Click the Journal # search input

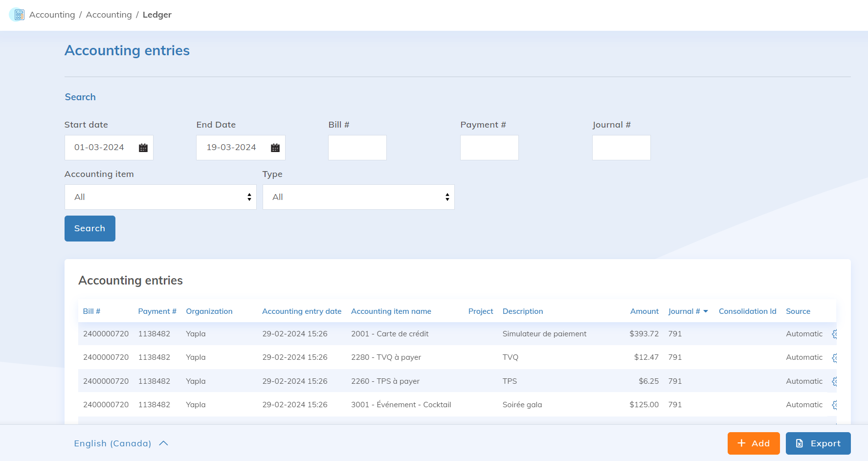tap(621, 148)
